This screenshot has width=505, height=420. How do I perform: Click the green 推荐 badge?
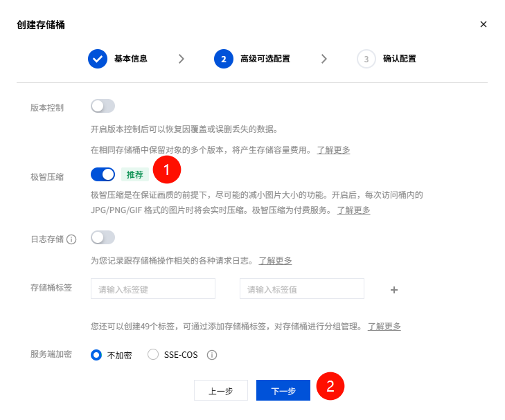(135, 175)
